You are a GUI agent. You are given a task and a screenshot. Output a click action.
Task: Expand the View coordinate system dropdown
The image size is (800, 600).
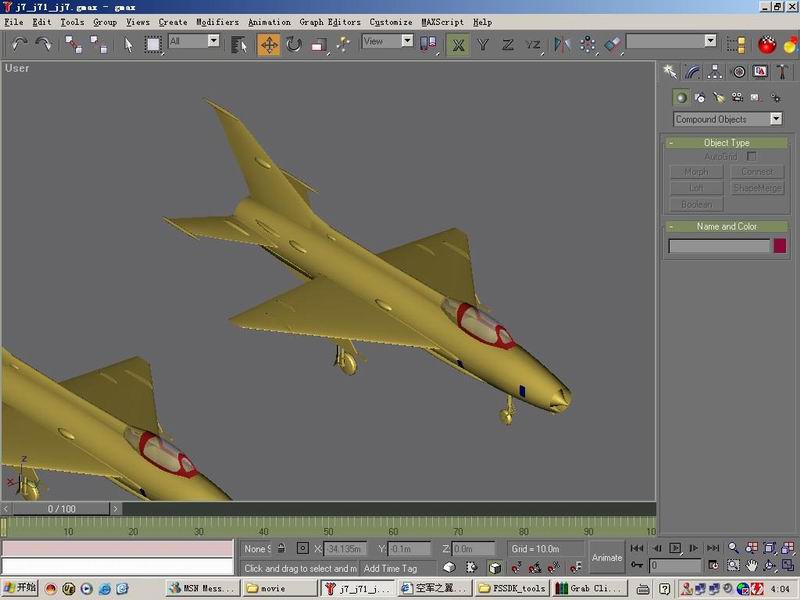click(387, 41)
